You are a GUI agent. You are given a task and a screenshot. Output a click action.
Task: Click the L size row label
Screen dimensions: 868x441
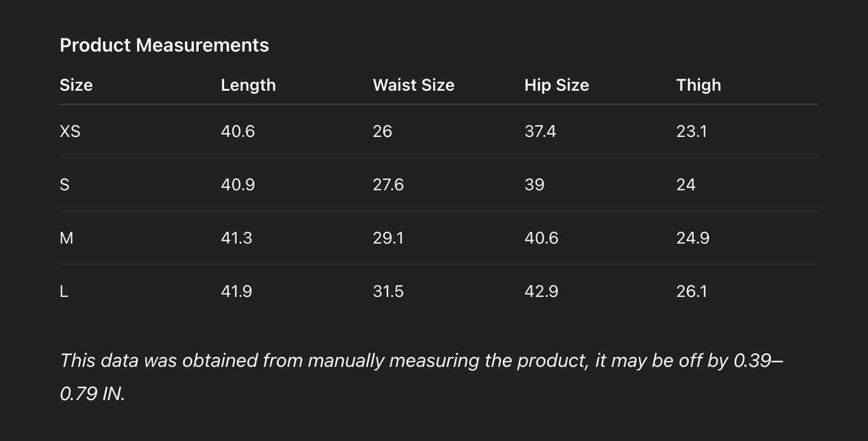tap(64, 291)
